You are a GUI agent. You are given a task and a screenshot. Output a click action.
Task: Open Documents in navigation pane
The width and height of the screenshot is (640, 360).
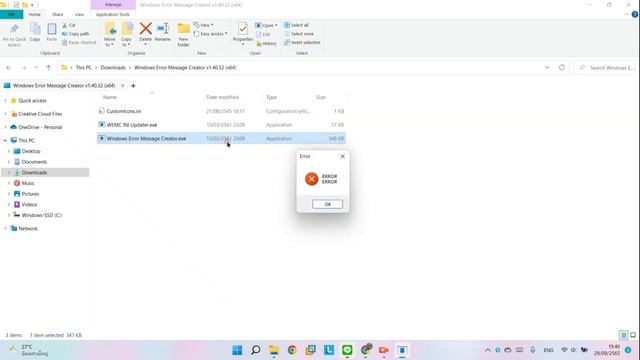pyautogui.click(x=34, y=162)
